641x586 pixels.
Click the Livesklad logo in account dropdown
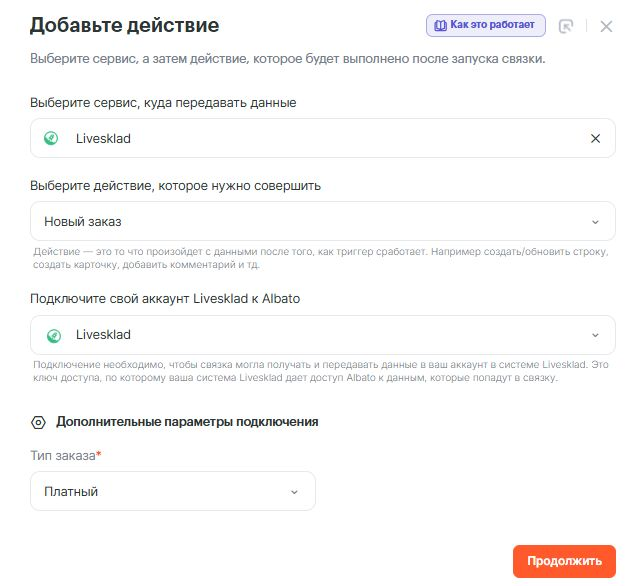click(54, 335)
